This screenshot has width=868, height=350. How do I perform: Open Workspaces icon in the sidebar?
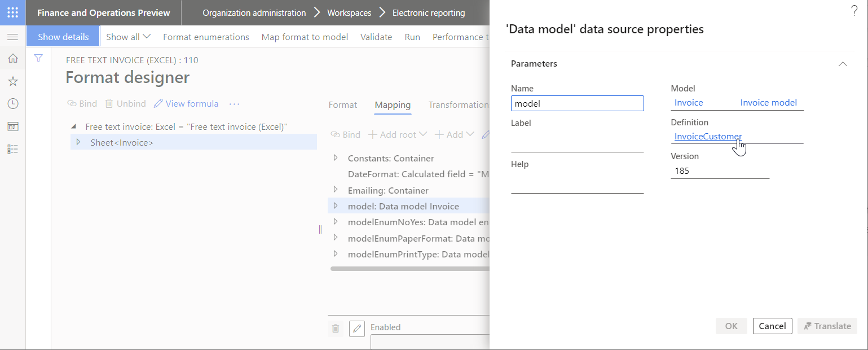(x=12, y=126)
